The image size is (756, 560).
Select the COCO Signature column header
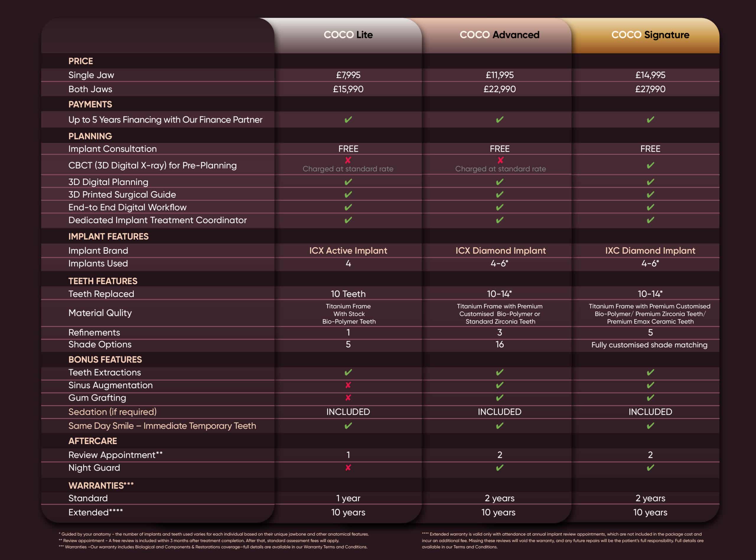[650, 35]
